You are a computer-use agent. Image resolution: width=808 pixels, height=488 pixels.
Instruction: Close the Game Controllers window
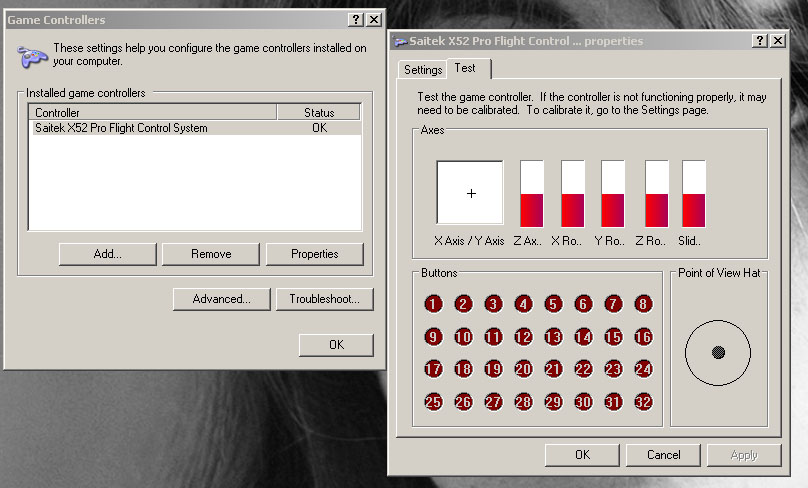[x=374, y=20]
